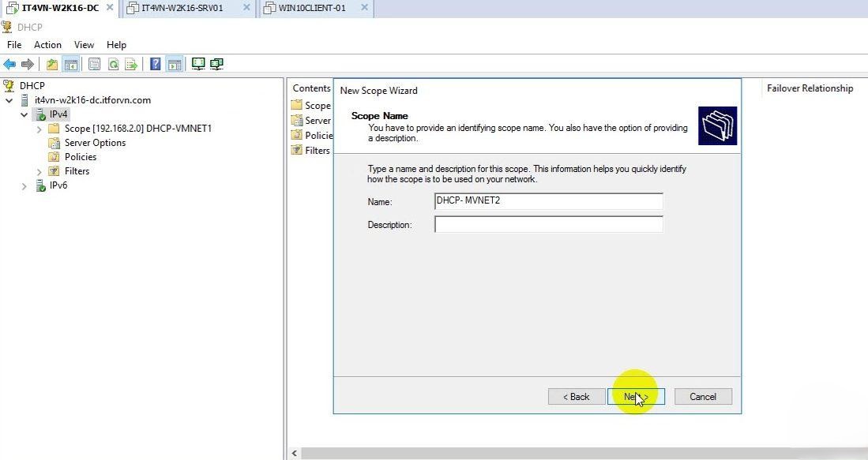Switch to the WIN10CLIENT-01 tab

point(312,8)
